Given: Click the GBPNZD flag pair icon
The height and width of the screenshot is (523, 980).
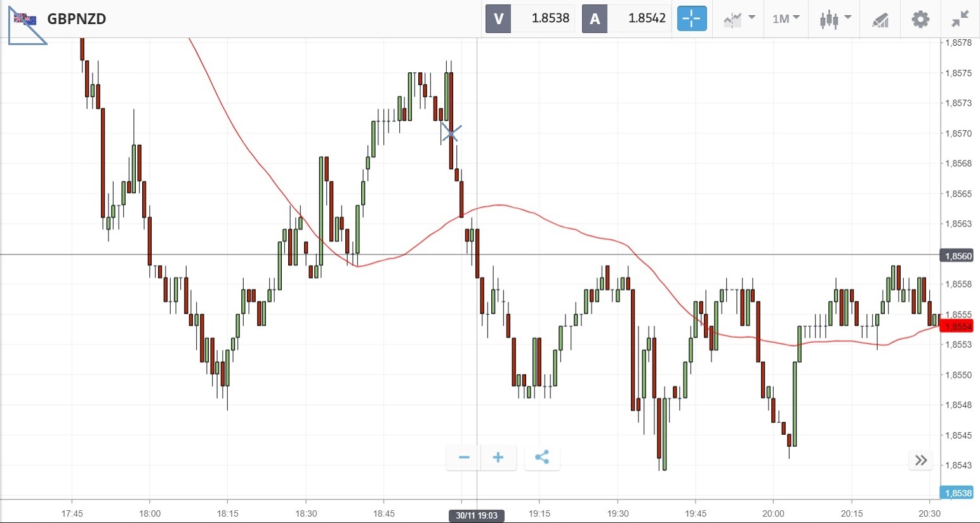Looking at the screenshot, I should click(25, 20).
